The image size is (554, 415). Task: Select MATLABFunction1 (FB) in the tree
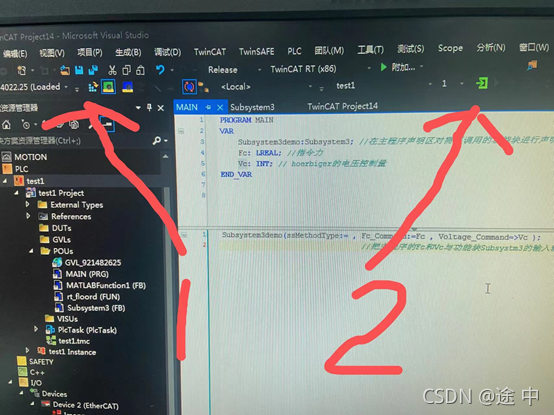point(106,285)
